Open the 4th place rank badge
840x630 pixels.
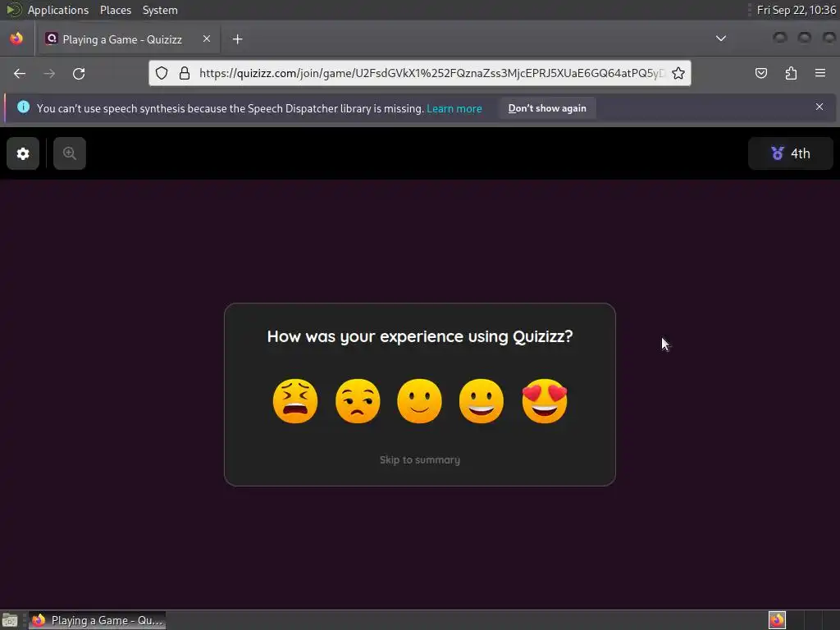coord(790,153)
